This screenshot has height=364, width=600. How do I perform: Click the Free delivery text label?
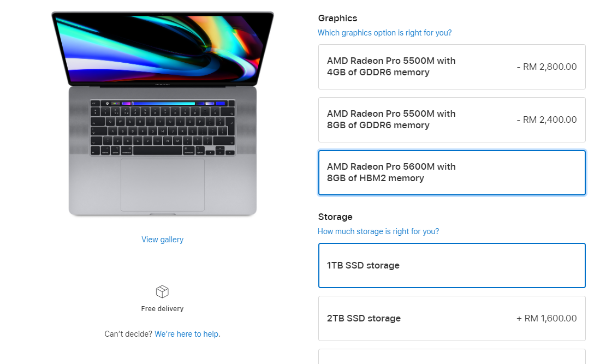coord(162,308)
